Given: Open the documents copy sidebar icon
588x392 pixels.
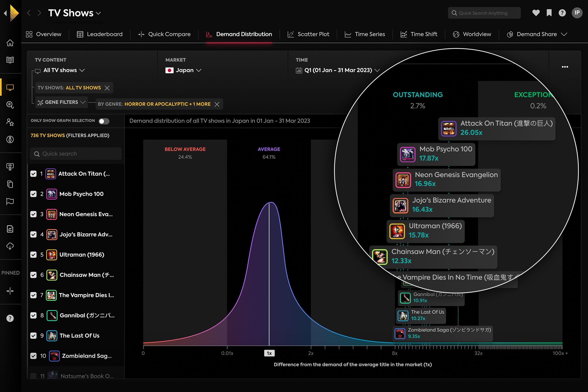Looking at the screenshot, I should coord(10,184).
